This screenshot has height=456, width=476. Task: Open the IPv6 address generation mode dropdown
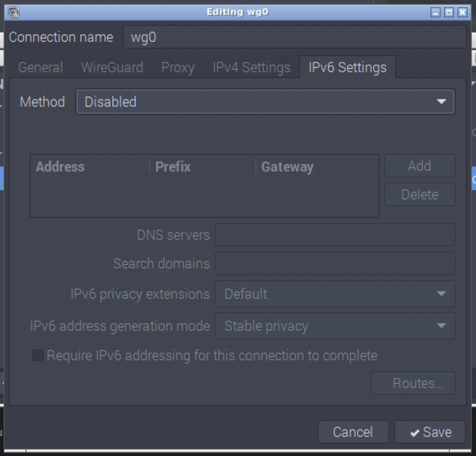point(443,326)
